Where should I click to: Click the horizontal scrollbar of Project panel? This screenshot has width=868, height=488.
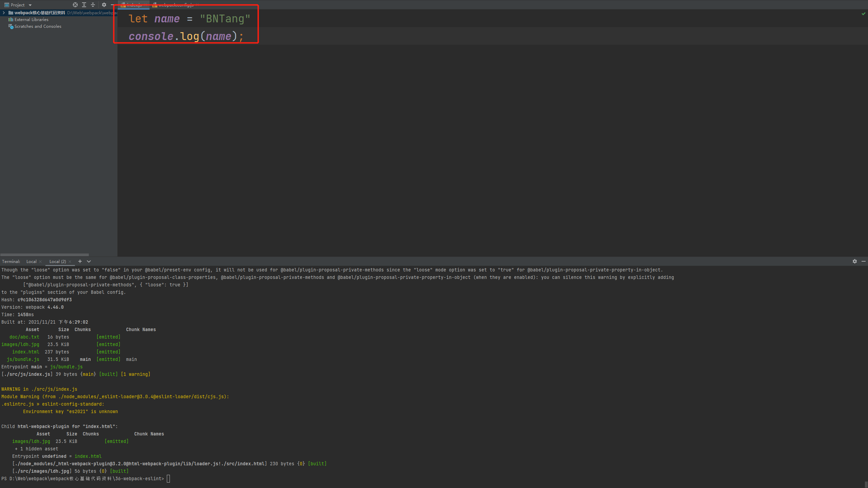tap(44, 255)
